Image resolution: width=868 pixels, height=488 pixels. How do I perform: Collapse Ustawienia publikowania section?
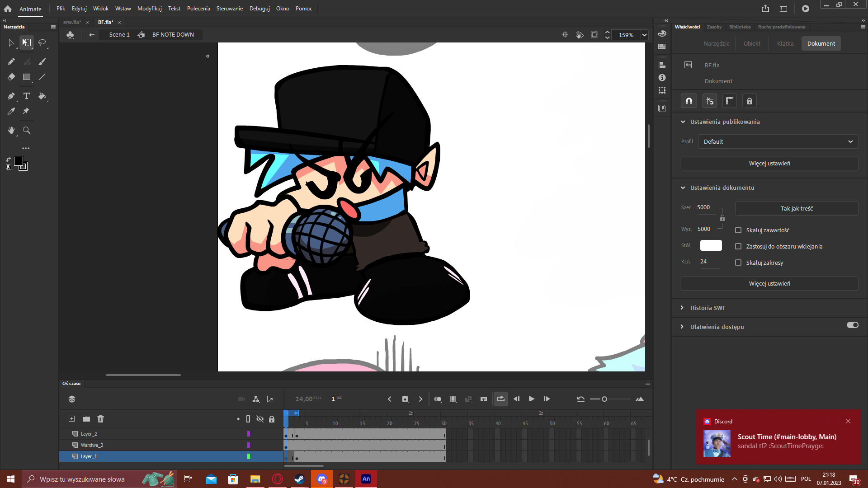coord(683,122)
